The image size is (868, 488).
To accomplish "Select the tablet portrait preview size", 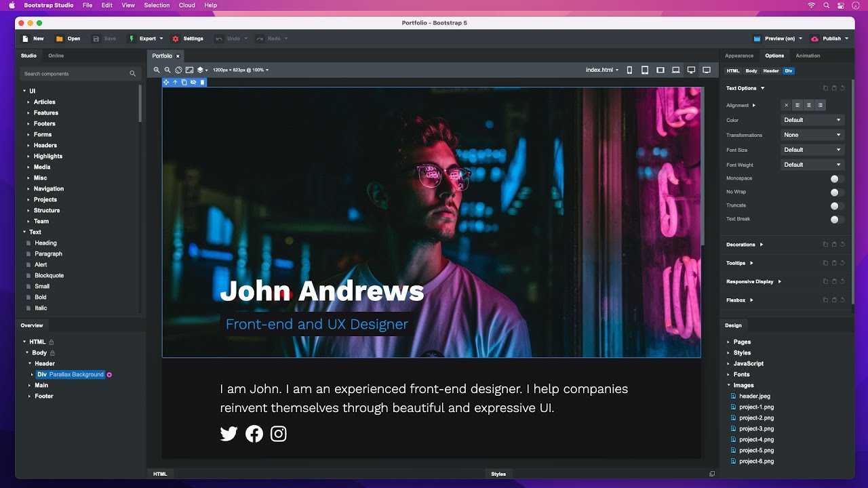I will coord(645,70).
